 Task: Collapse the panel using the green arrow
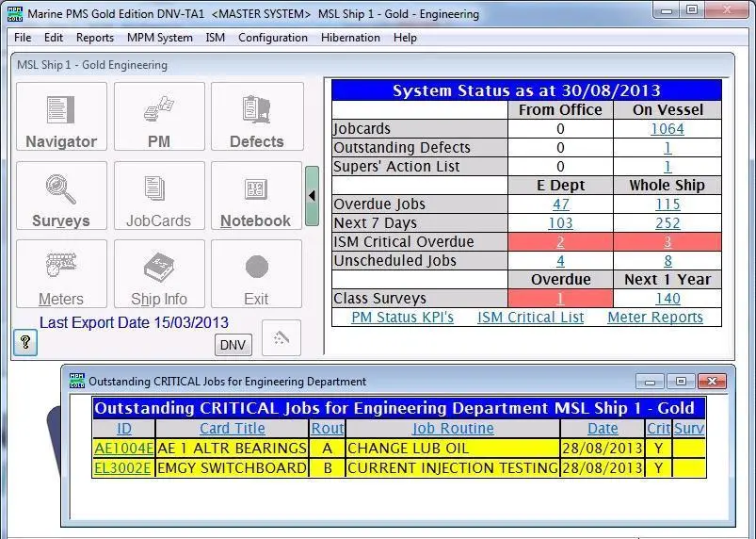point(312,195)
